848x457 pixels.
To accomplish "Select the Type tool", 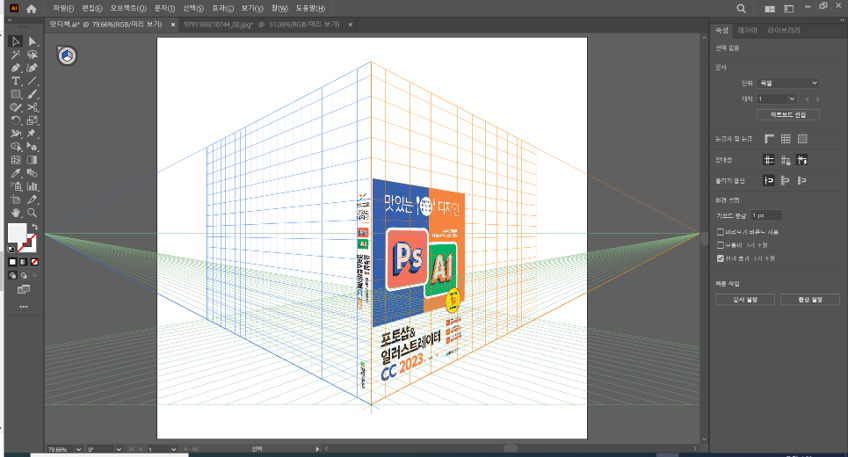I will (x=16, y=81).
